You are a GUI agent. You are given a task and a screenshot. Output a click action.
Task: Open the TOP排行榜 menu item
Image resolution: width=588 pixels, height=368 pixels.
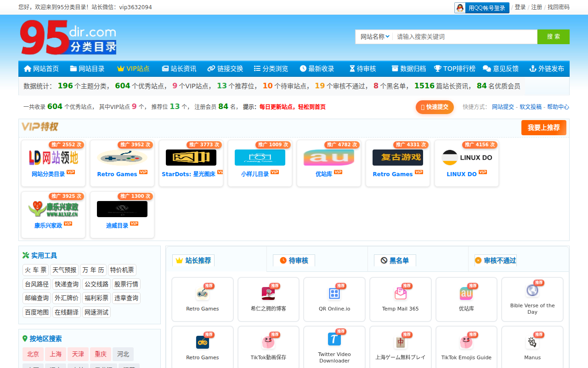tap(454, 69)
